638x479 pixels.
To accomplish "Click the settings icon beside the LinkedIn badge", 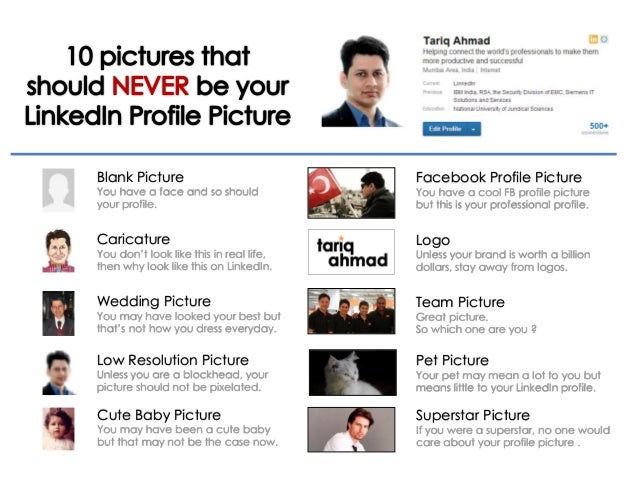I will click(x=604, y=39).
